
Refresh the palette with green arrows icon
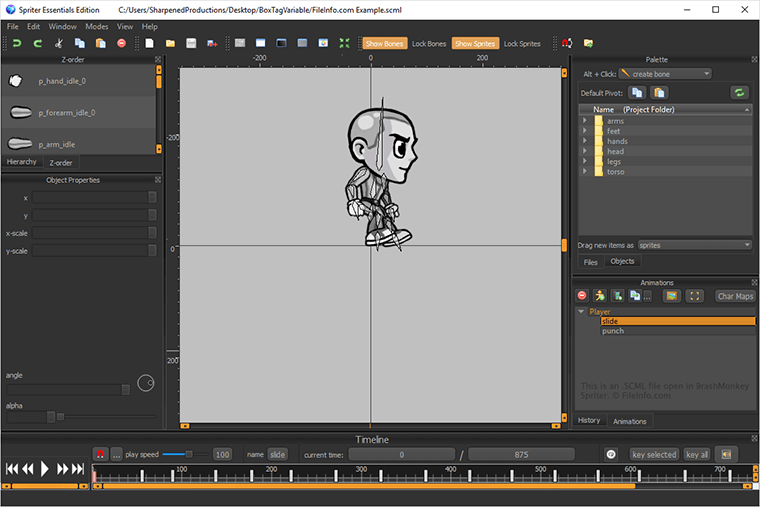(x=739, y=92)
